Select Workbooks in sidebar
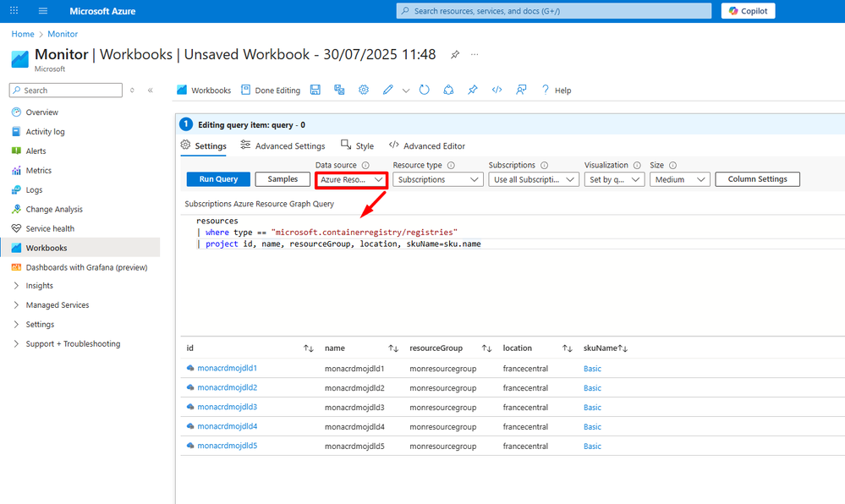Viewport: 845px width, 504px height. coord(80,248)
